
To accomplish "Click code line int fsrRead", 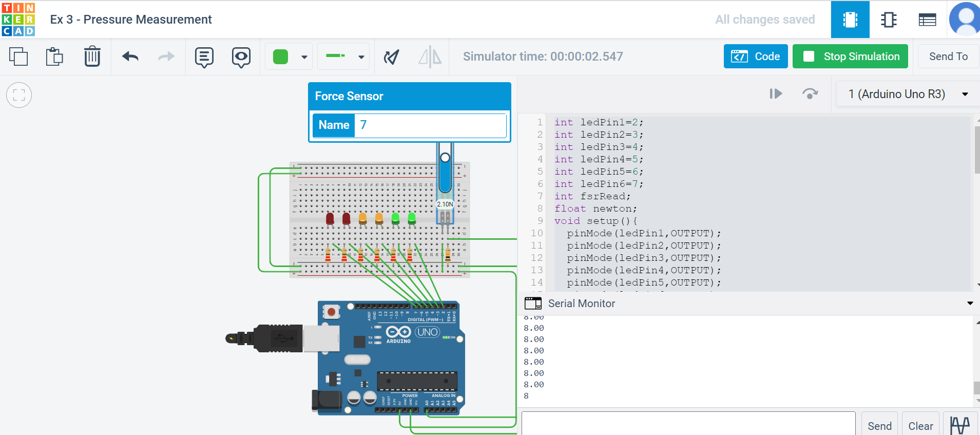I will click(x=592, y=196).
